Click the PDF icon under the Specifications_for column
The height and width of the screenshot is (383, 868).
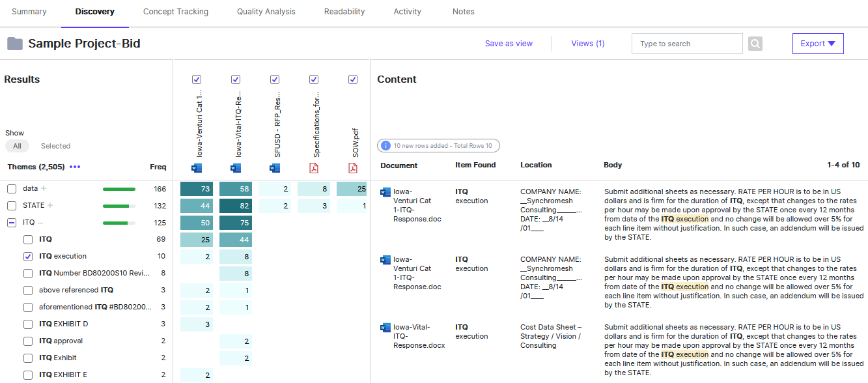click(314, 168)
